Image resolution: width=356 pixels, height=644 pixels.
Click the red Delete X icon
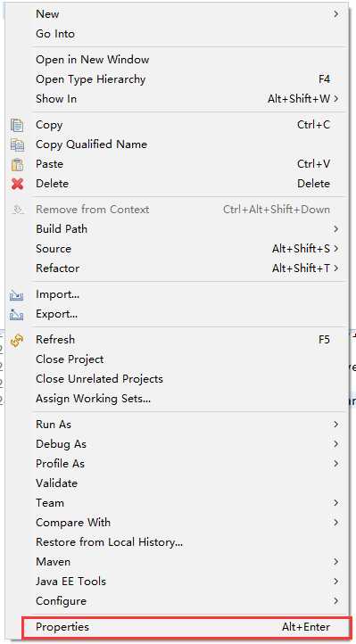click(17, 184)
